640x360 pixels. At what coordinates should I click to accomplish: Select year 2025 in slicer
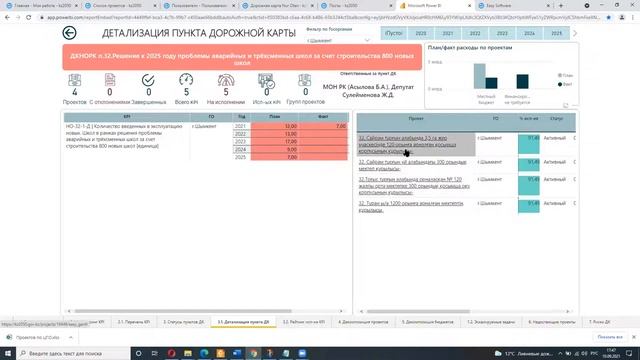(x=557, y=33)
